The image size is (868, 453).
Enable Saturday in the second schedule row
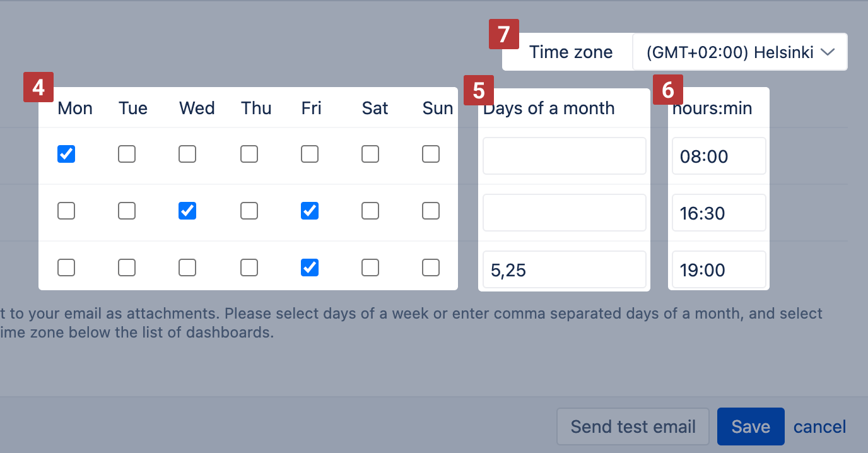(370, 211)
